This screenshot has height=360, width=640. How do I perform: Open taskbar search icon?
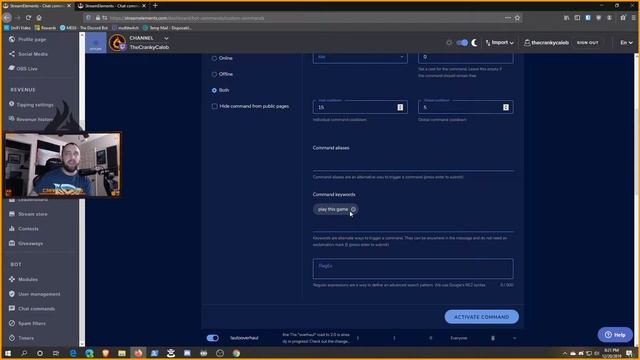point(24,353)
